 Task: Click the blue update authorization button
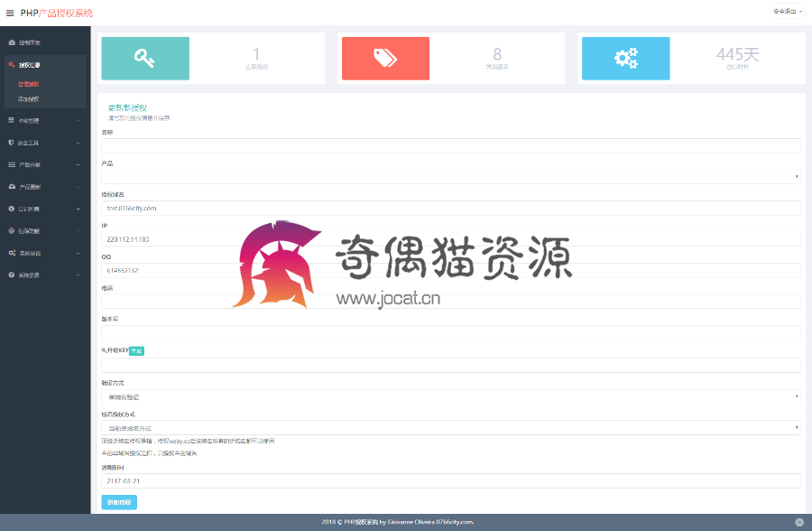119,502
